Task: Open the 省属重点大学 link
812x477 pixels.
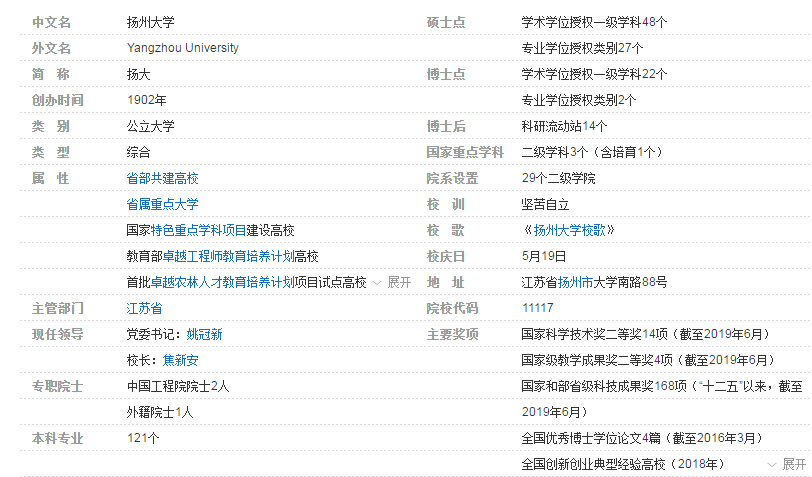Action: (162, 204)
